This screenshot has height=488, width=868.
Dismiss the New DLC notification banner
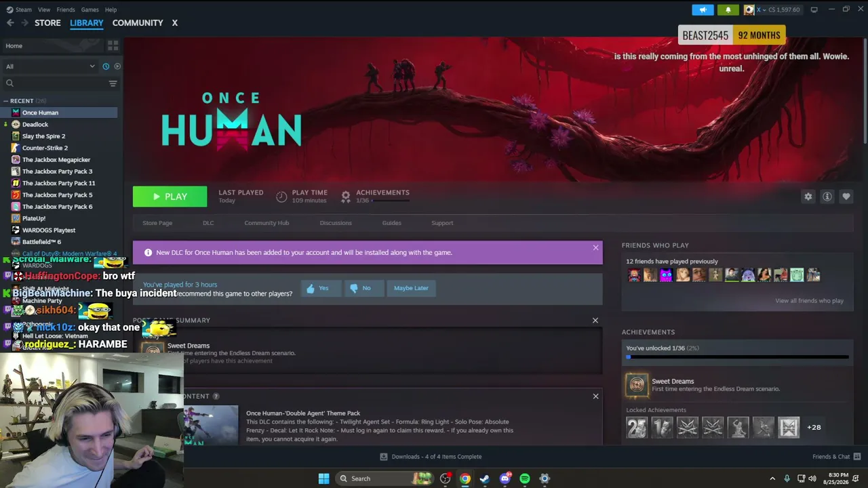pos(595,248)
